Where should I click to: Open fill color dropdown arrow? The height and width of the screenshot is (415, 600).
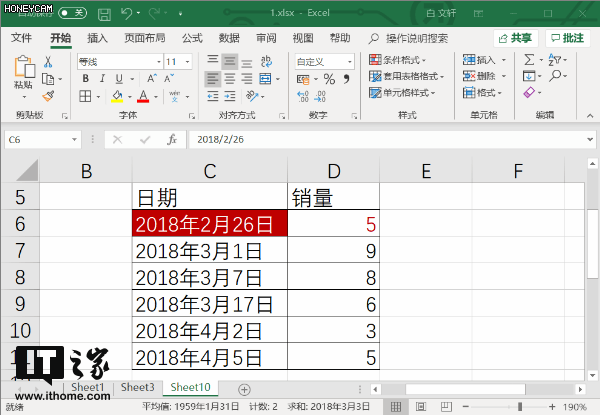pyautogui.click(x=129, y=97)
